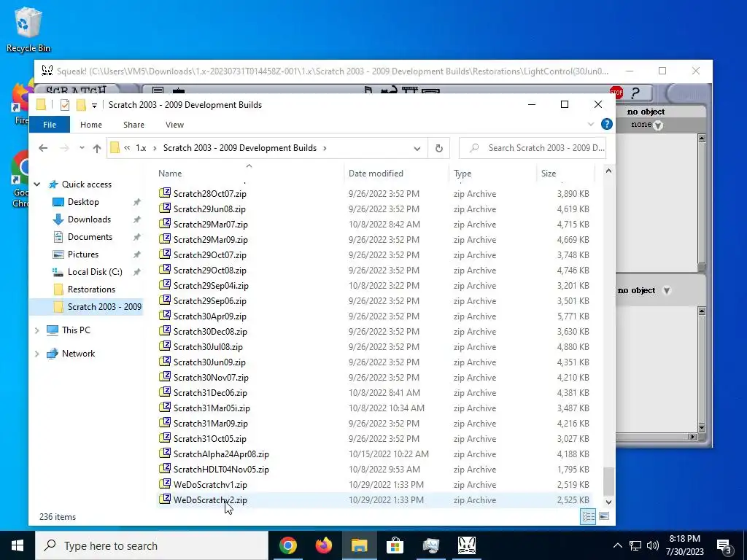Open Recycle Bin on the desktop

[28, 29]
